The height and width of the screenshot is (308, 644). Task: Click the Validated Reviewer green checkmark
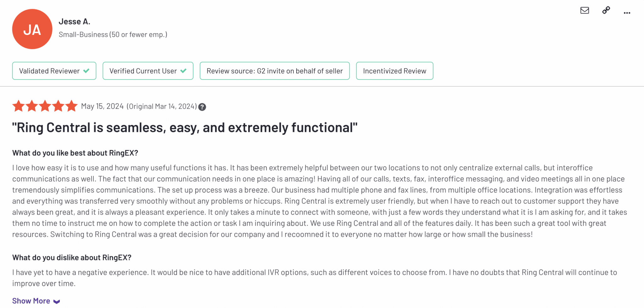click(x=86, y=71)
